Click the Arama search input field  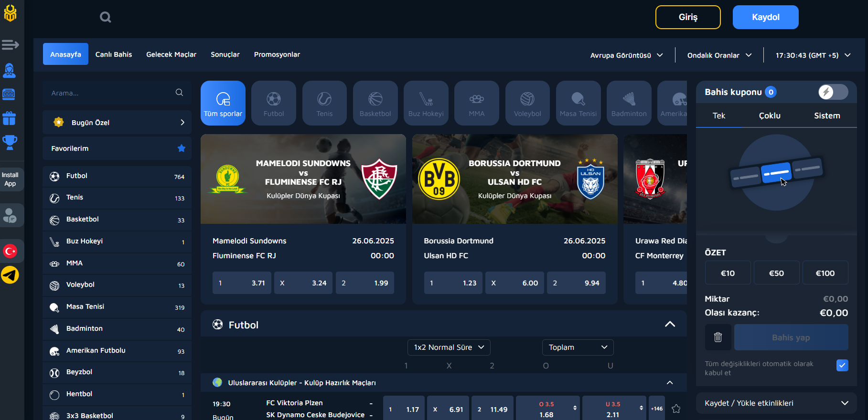coord(117,93)
